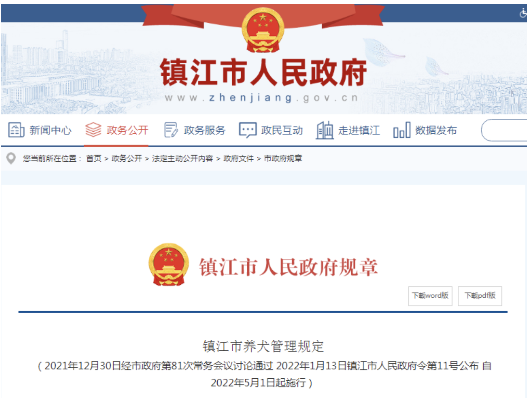Click the national emblem in the header
The height and width of the screenshot is (398, 532).
pos(262,30)
